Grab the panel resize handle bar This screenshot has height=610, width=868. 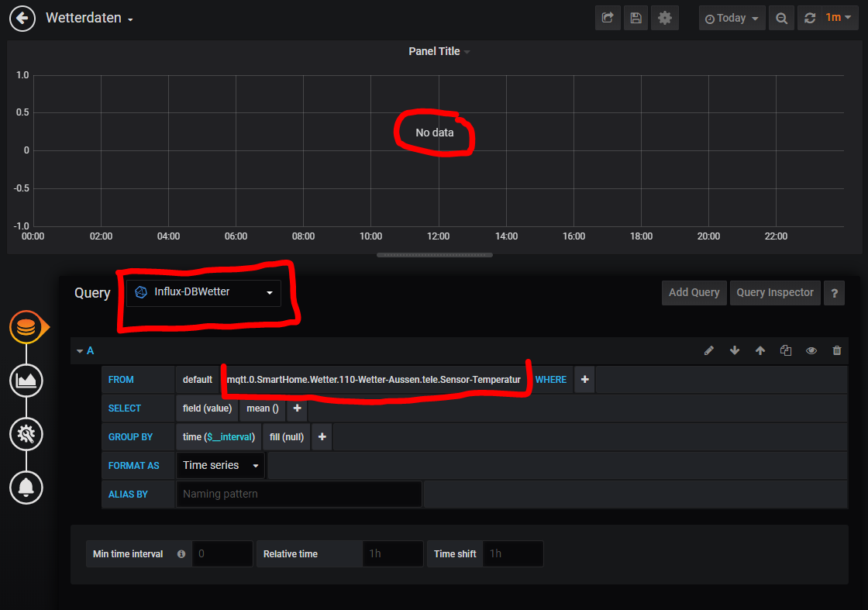pyautogui.click(x=435, y=255)
